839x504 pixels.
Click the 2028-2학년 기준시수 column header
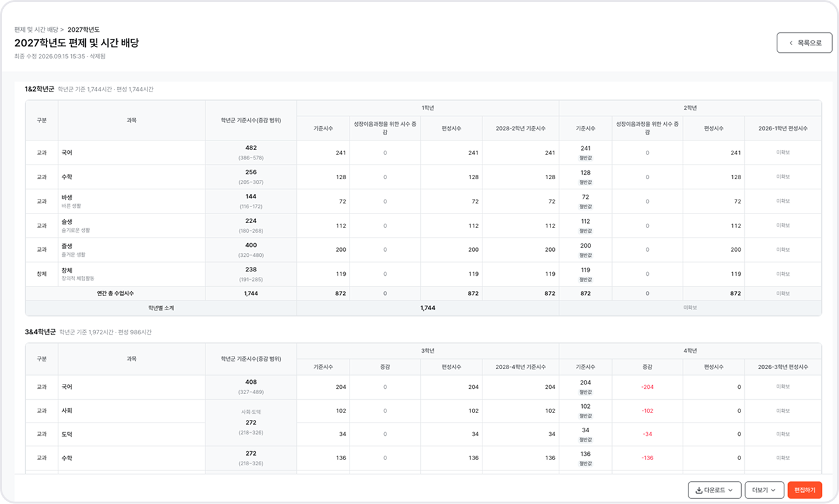(x=521, y=128)
